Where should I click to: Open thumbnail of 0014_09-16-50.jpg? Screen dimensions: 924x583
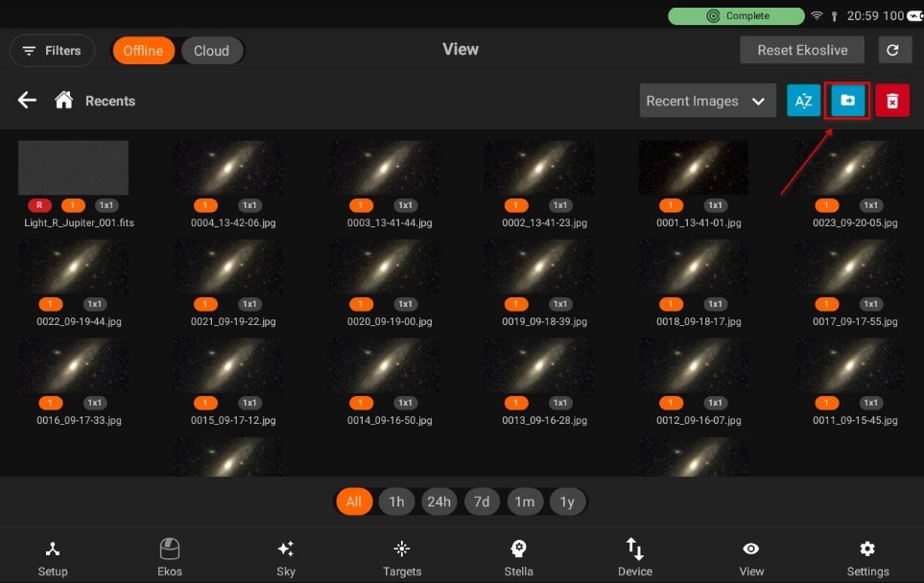pyautogui.click(x=384, y=365)
